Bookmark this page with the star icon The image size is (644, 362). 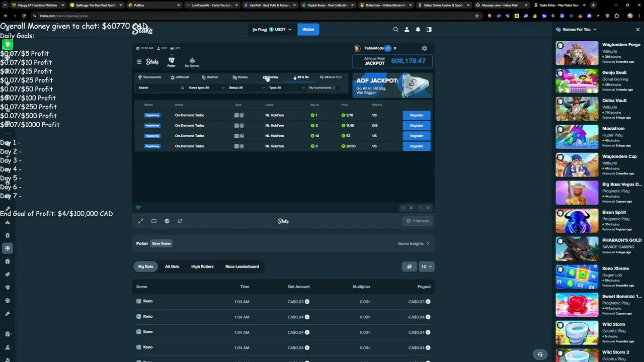coord(477,16)
